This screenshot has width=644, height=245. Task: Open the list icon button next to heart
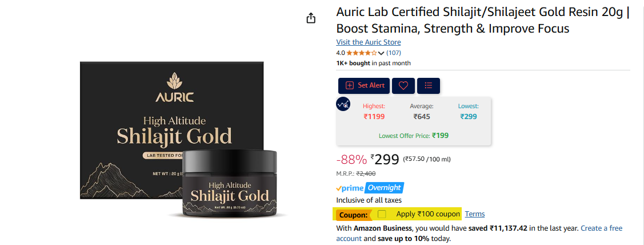(x=429, y=86)
